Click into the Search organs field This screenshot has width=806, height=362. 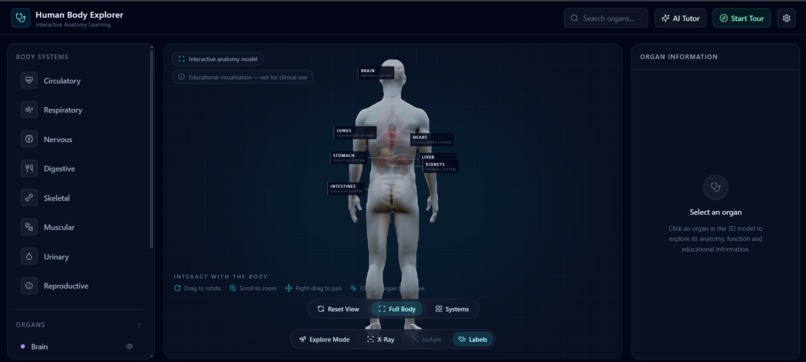point(606,18)
